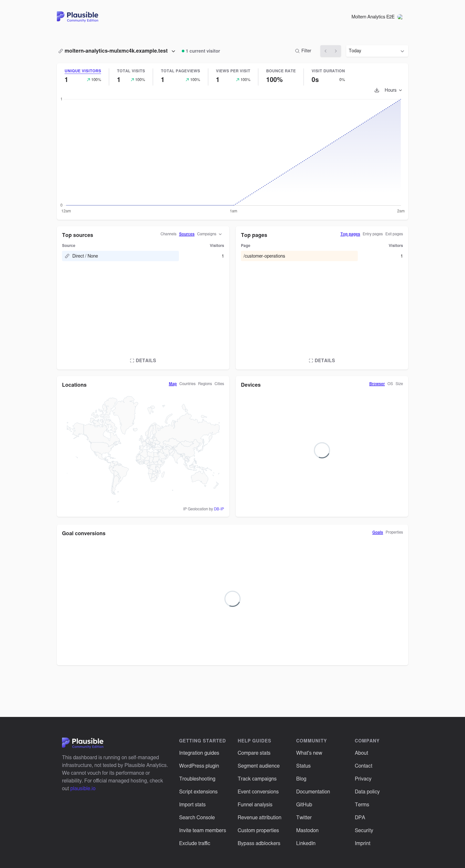
Task: Click the Filter search icon
Action: coord(297,51)
